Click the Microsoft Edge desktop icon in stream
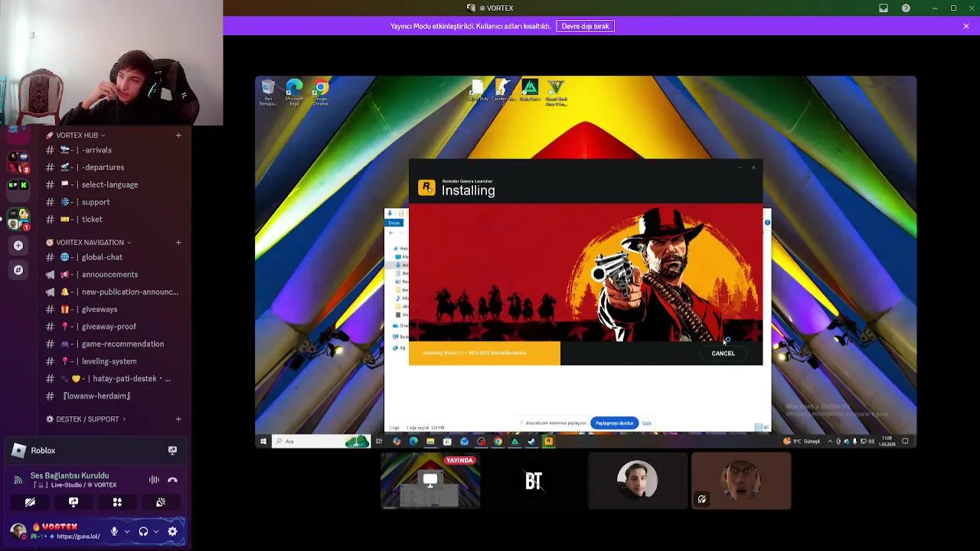This screenshot has width=980, height=551. 294,93
